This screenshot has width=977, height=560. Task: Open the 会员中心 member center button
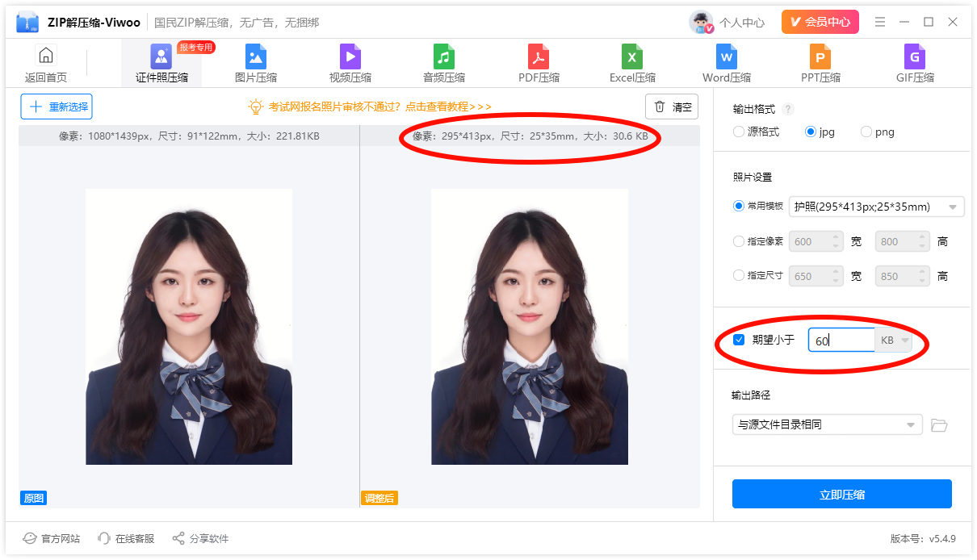(x=820, y=22)
